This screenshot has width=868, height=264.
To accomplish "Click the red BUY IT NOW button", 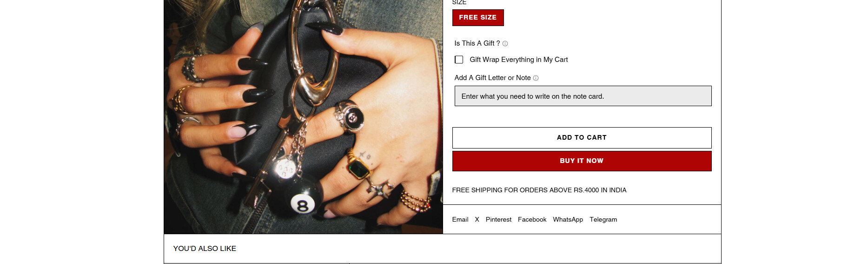I will [x=582, y=161].
